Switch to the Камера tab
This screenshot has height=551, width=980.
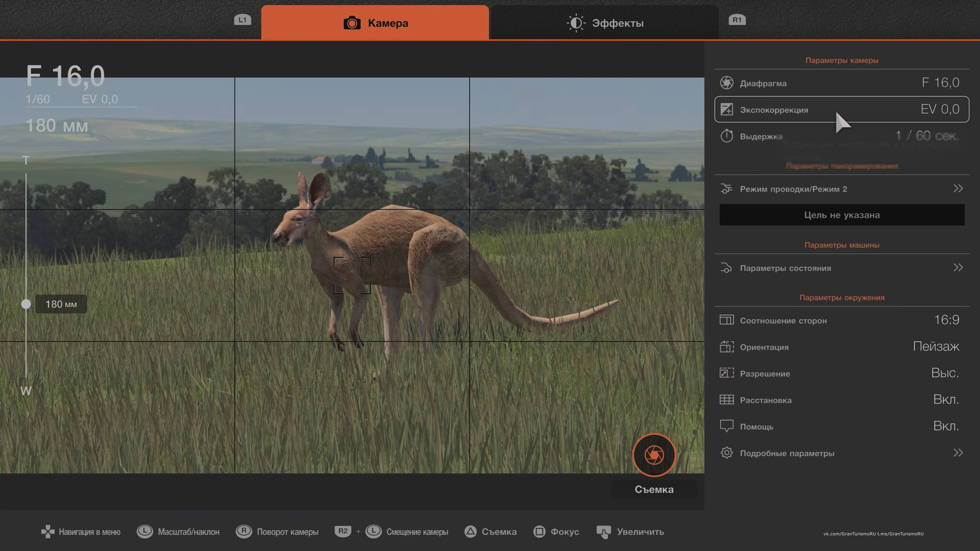click(x=375, y=22)
